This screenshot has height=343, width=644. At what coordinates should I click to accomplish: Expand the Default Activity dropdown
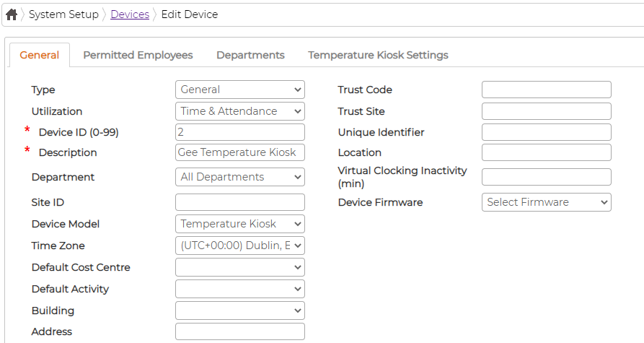coord(240,289)
